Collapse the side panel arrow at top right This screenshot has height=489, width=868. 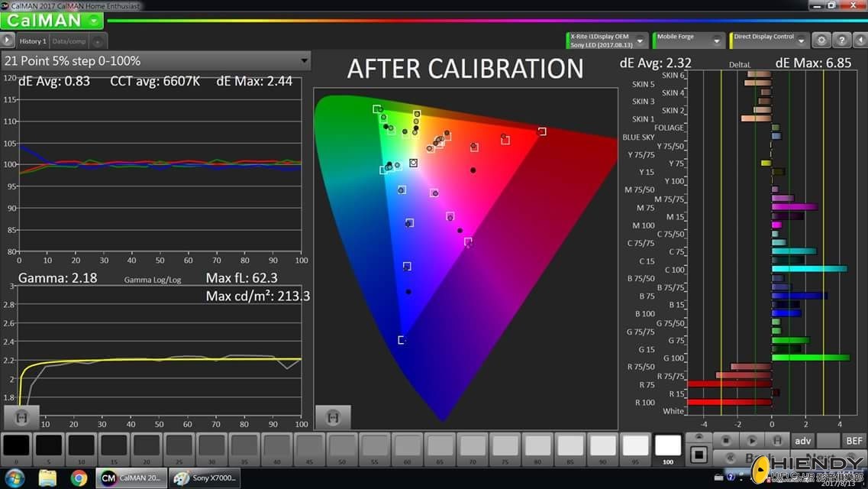point(860,40)
